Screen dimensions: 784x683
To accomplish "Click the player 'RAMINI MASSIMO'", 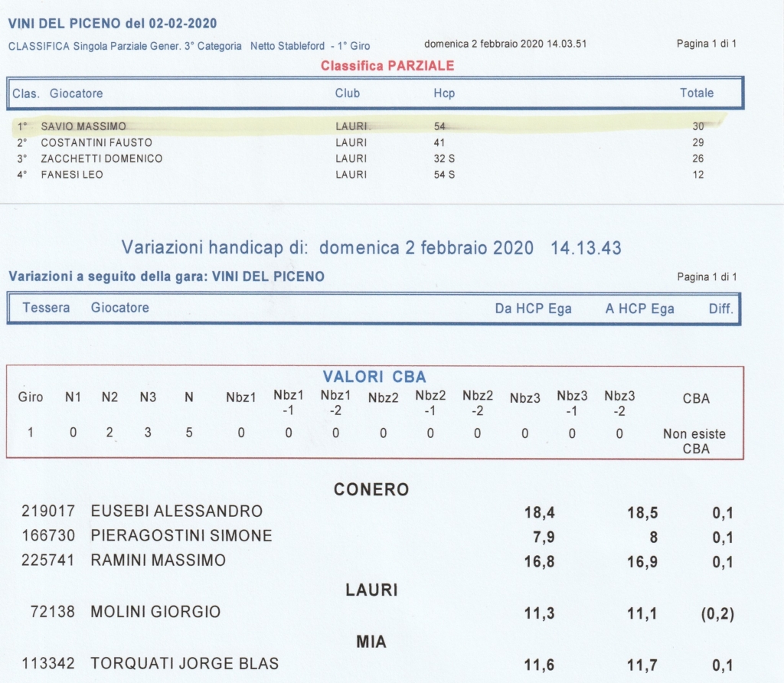I will (158, 560).
